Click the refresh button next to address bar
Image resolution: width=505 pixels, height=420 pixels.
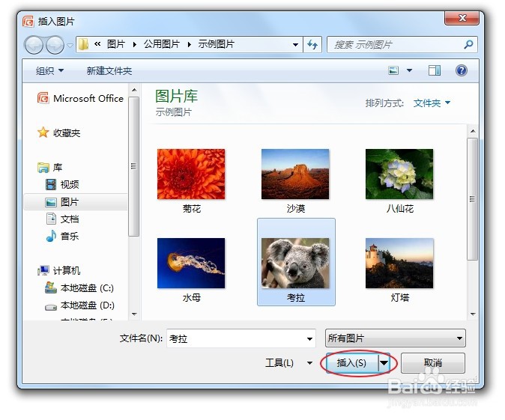coord(312,44)
